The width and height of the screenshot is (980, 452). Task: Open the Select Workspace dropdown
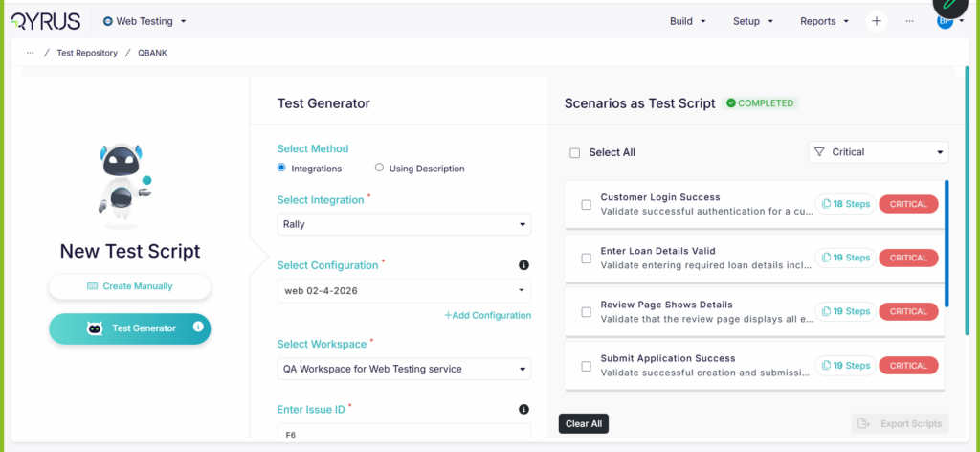point(404,369)
